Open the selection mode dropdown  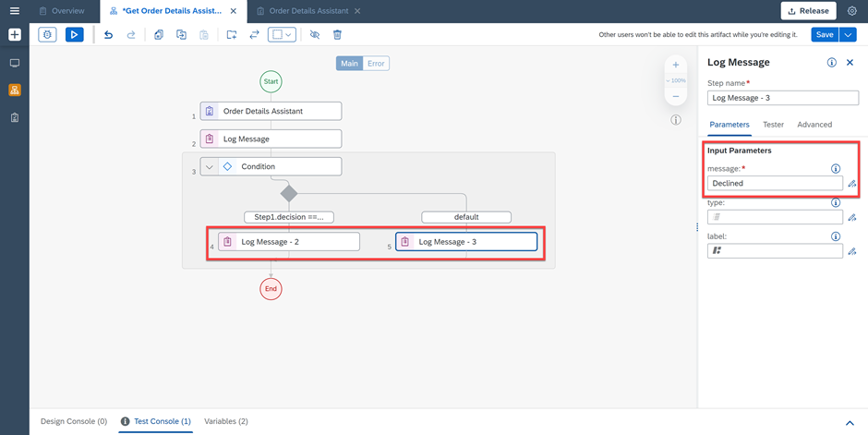tap(283, 35)
